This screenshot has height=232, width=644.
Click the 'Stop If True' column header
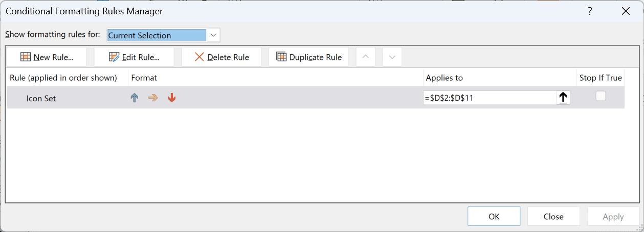601,78
